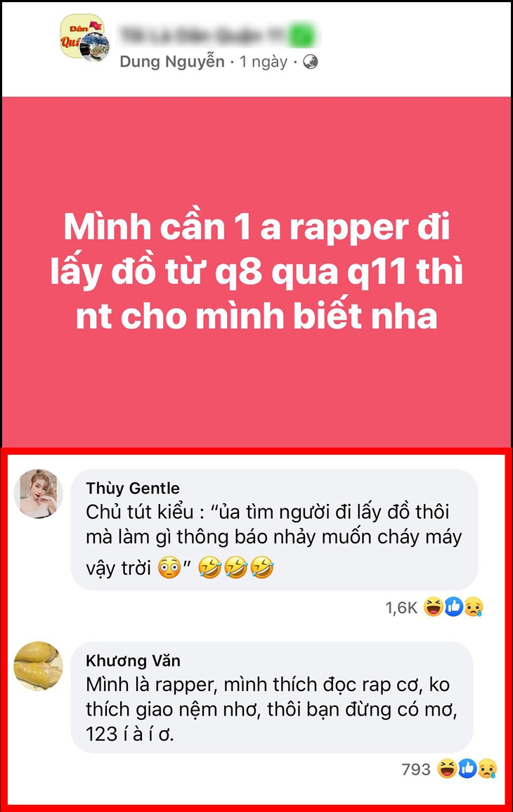
Task: Click sad reaction on Khương Văn's comment
Action: click(x=487, y=768)
